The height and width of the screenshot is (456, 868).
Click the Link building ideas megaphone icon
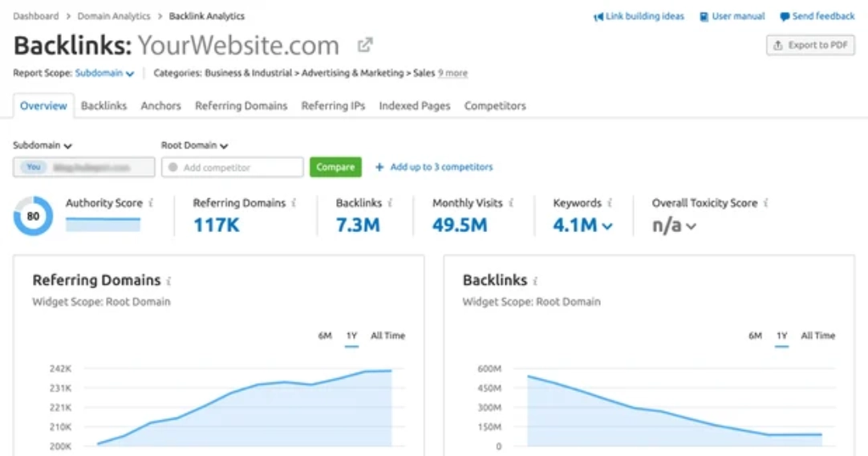pos(598,16)
